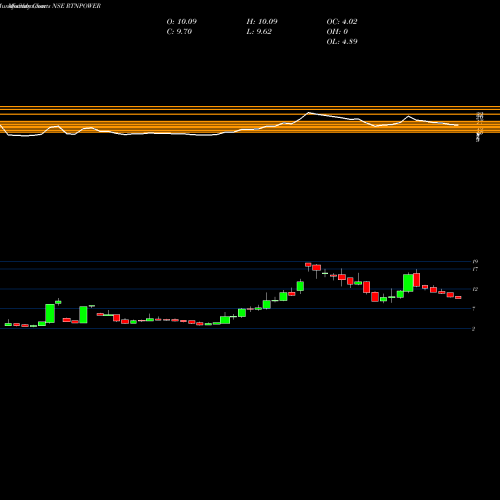This screenshot has height=500, width=500.
Task: Click the "12" price axis label
Action: [475, 289]
